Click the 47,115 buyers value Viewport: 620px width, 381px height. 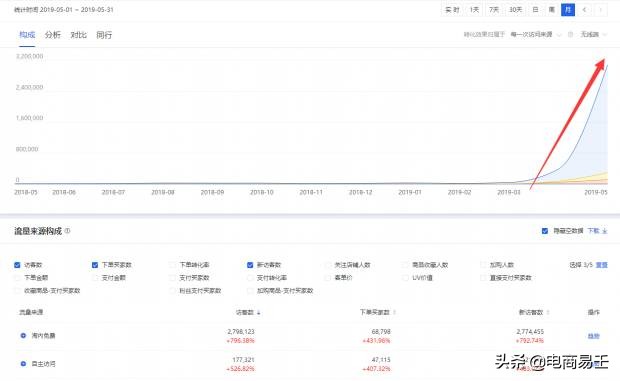pyautogui.click(x=381, y=360)
